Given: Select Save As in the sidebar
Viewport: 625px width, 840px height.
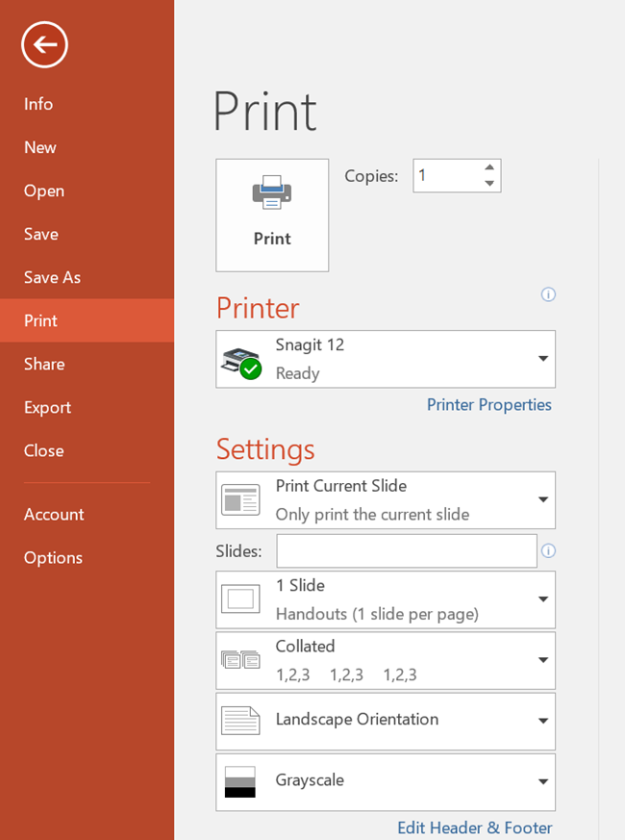Looking at the screenshot, I should (x=52, y=277).
